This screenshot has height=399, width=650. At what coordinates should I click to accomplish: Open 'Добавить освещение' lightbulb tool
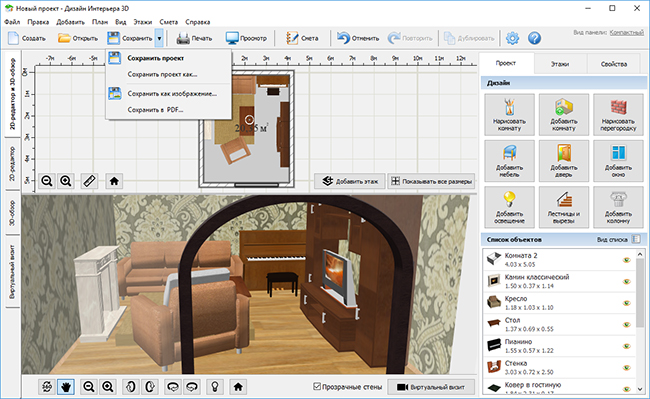point(509,207)
